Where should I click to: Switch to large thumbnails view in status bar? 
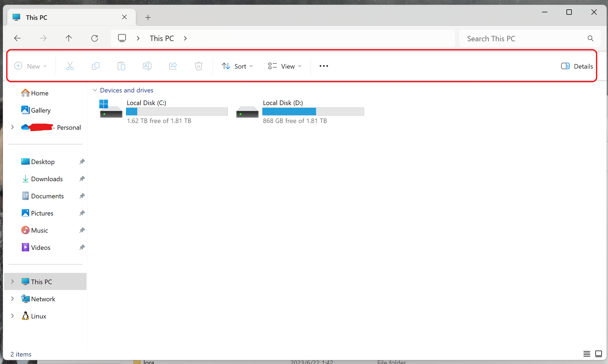coord(599,354)
